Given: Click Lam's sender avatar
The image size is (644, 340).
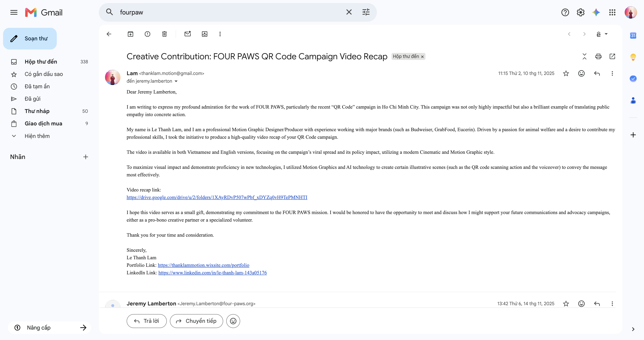Looking at the screenshot, I should (113, 77).
